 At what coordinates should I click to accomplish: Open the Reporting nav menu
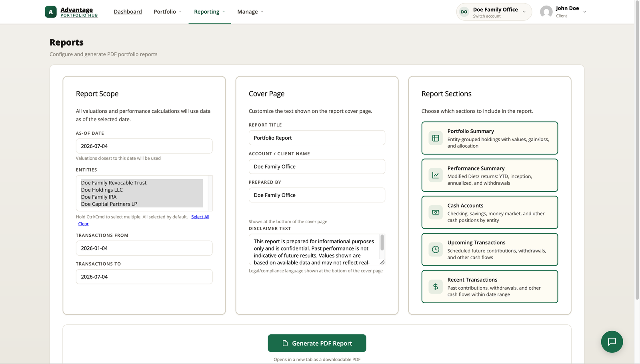[210, 12]
